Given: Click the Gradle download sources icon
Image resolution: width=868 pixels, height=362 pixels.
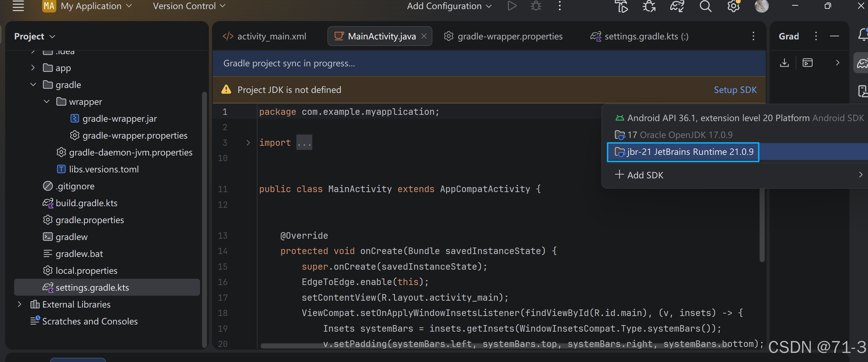Looking at the screenshot, I should click(784, 63).
